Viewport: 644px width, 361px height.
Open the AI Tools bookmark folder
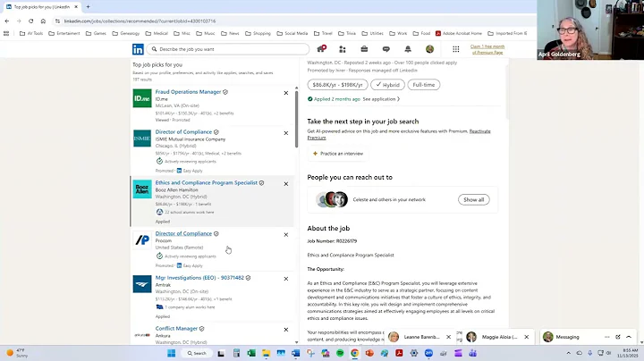pyautogui.click(x=31, y=34)
